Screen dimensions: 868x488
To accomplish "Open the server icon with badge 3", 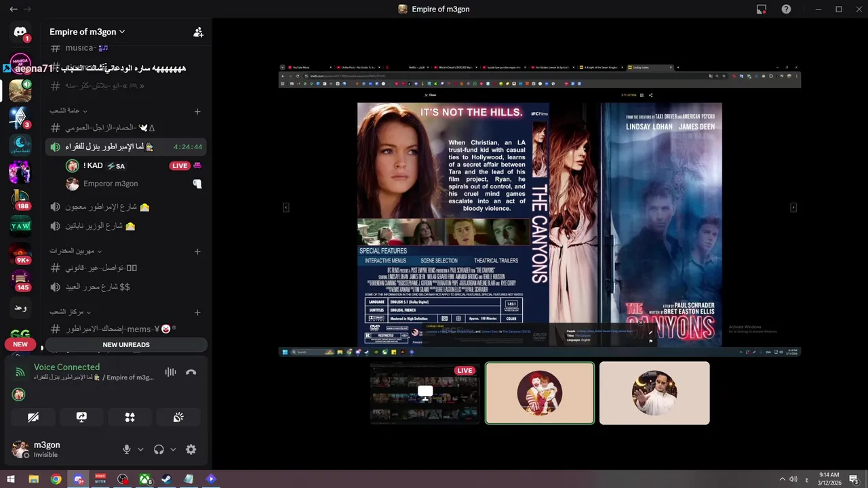I will [x=20, y=117].
